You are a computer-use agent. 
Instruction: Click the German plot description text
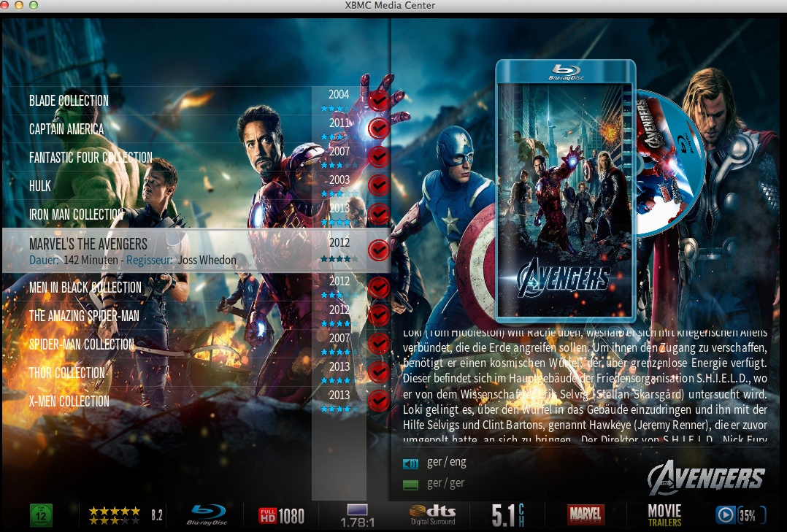(x=585, y=385)
